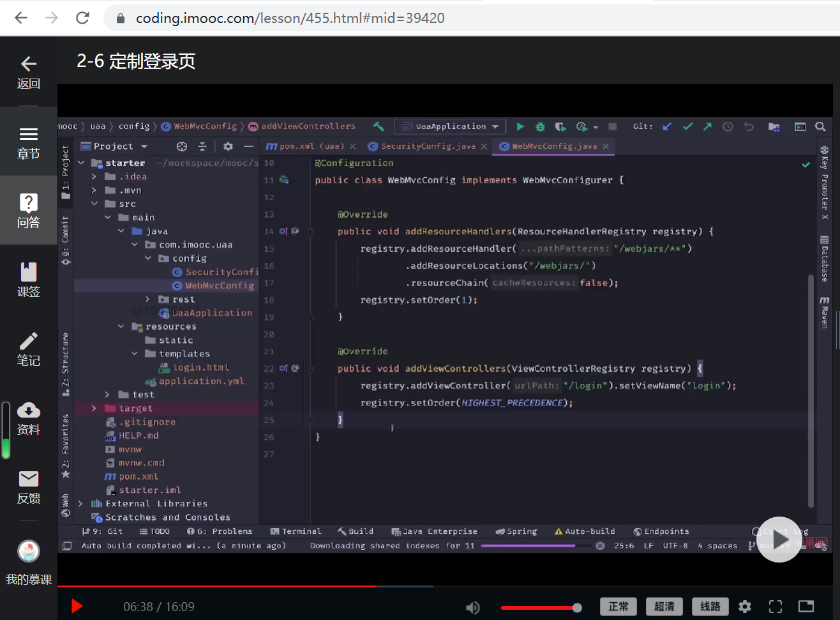Viewport: 840px width, 620px height.
Task: Open the Endpoints tool window tab
Action: [661, 531]
